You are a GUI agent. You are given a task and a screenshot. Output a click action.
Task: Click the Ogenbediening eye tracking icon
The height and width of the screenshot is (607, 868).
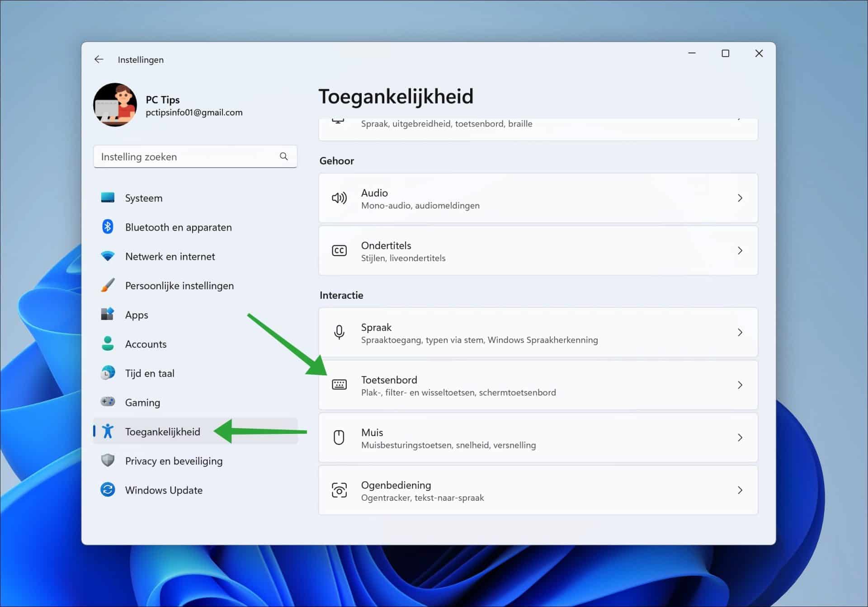(340, 490)
